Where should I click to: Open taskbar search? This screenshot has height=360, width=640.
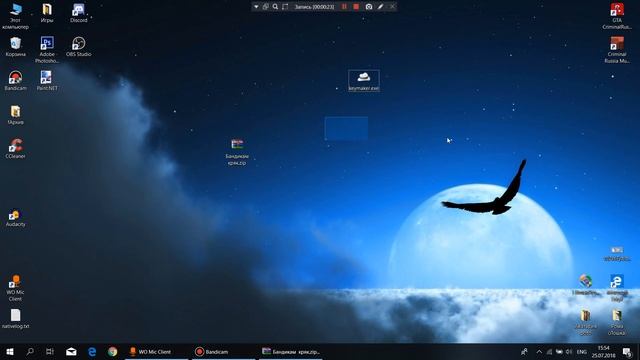click(x=30, y=351)
